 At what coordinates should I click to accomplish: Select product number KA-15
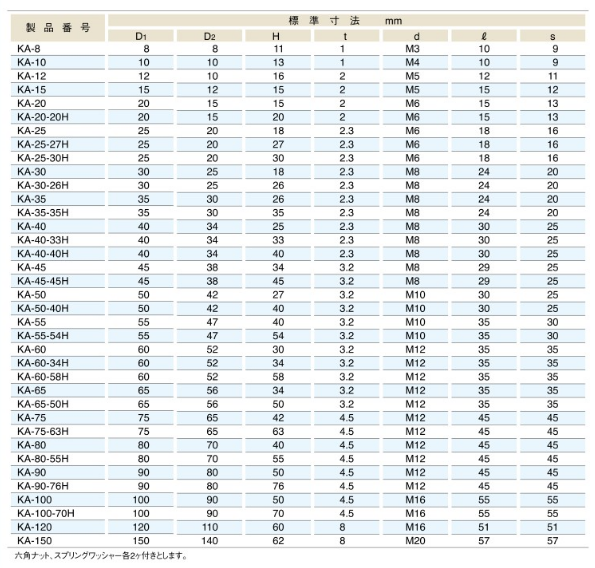(31, 90)
